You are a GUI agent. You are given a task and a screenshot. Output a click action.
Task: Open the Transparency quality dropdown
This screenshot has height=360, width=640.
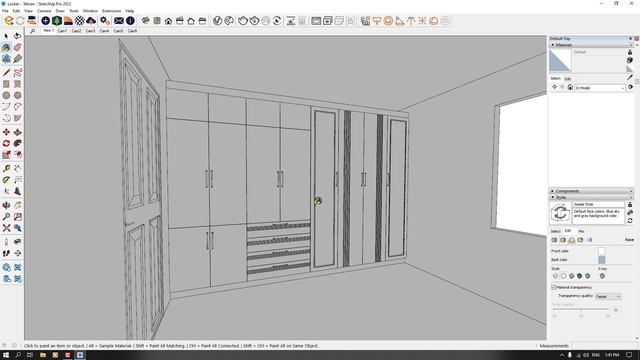[608, 296]
